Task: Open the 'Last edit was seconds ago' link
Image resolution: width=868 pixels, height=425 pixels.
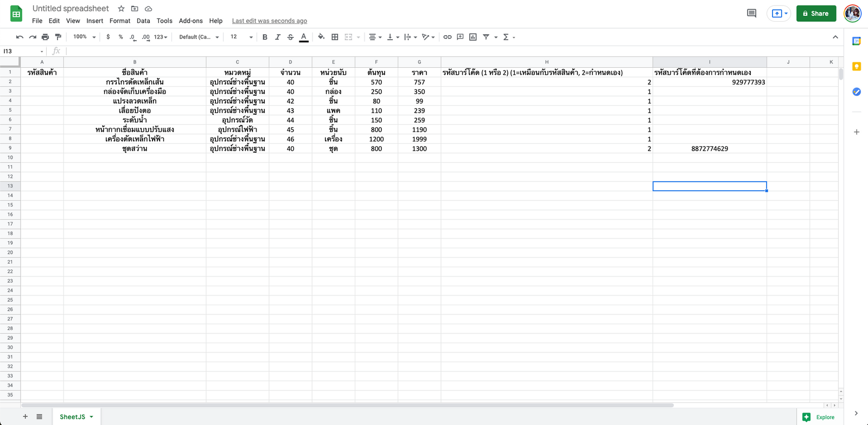Action: point(269,21)
